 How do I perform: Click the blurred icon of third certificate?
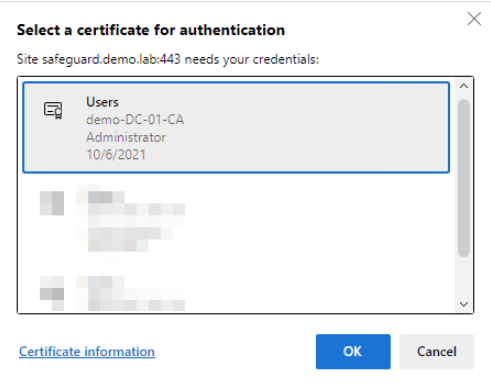52,293
